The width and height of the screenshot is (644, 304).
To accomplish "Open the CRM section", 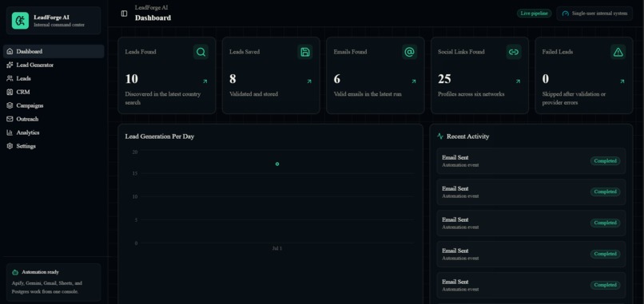I will [x=54, y=92].
